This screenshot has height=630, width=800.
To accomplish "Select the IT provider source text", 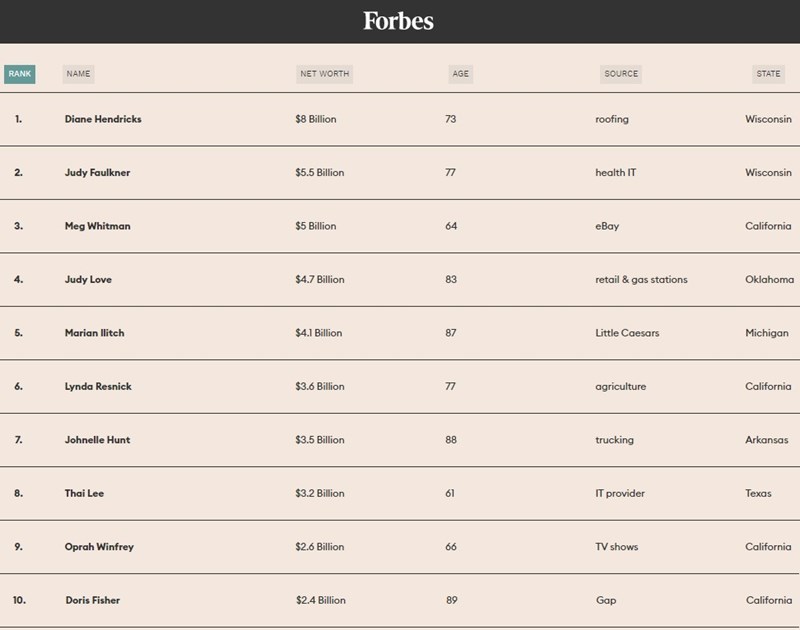I will (x=620, y=493).
